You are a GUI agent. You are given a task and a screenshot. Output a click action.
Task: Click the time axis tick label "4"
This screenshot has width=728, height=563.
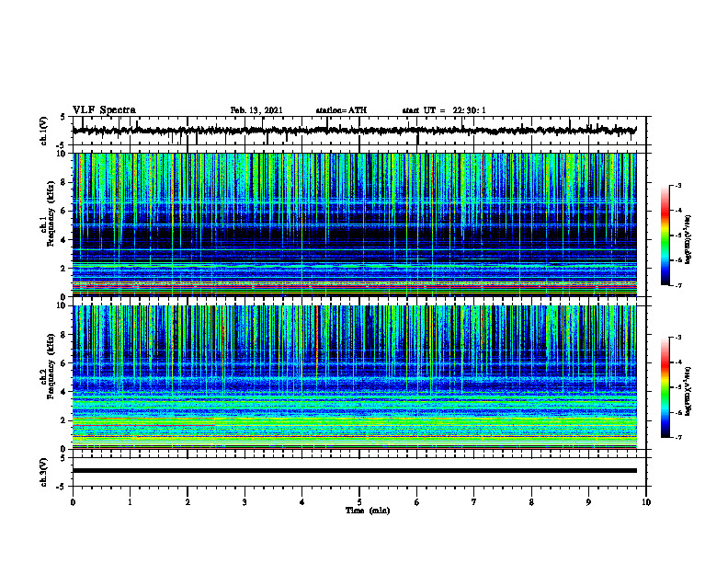302,502
